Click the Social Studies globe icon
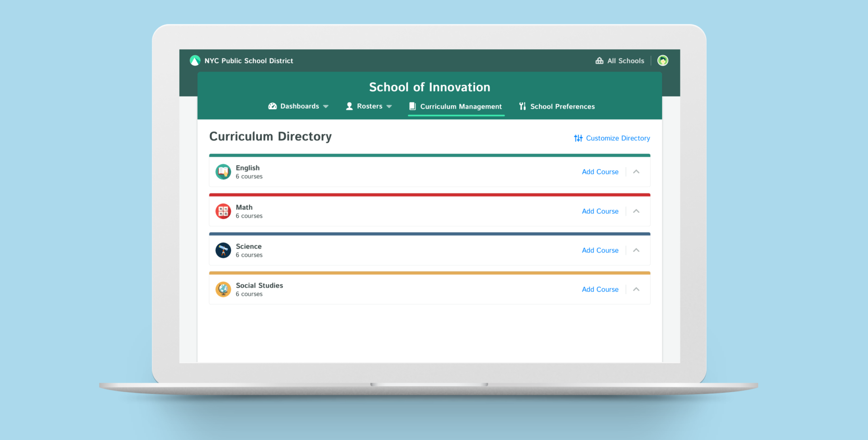The height and width of the screenshot is (440, 868). (223, 289)
